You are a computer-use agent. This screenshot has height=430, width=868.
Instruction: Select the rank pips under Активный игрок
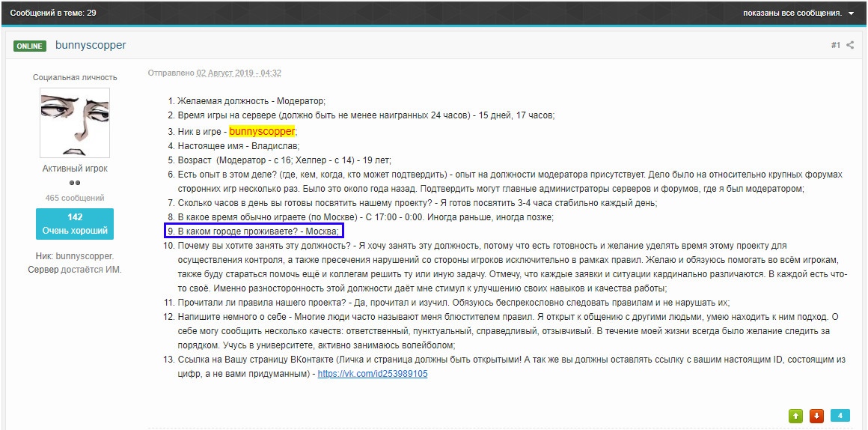(x=75, y=183)
